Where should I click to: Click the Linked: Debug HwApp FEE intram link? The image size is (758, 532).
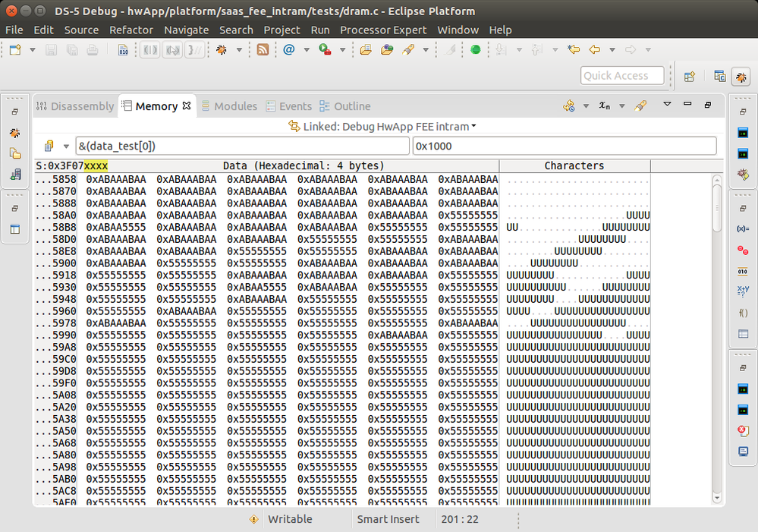click(x=382, y=126)
